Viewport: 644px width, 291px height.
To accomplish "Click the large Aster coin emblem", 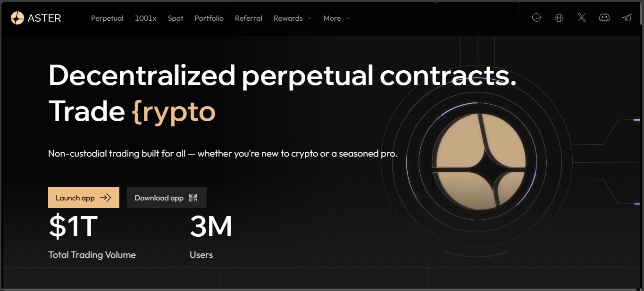I will pos(479,161).
